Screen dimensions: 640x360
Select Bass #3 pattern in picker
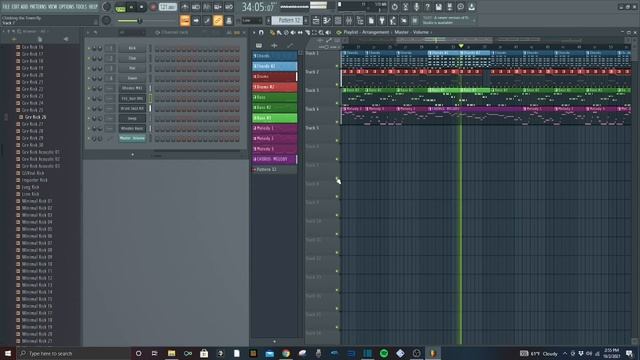[275, 118]
